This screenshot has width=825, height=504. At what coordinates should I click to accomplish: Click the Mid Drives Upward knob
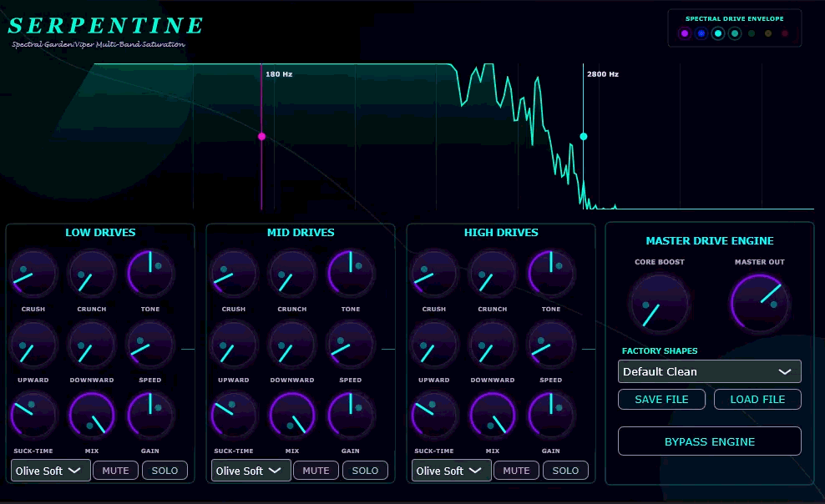click(x=234, y=345)
